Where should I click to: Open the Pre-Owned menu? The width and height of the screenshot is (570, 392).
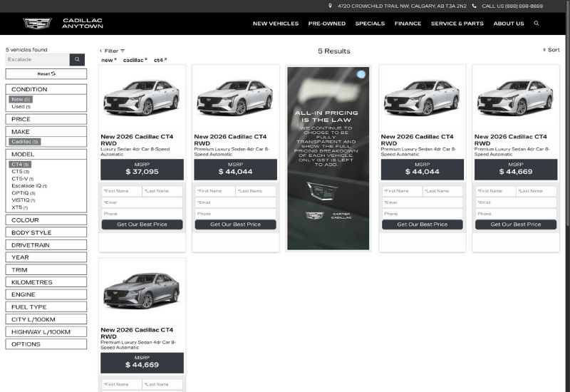point(326,24)
